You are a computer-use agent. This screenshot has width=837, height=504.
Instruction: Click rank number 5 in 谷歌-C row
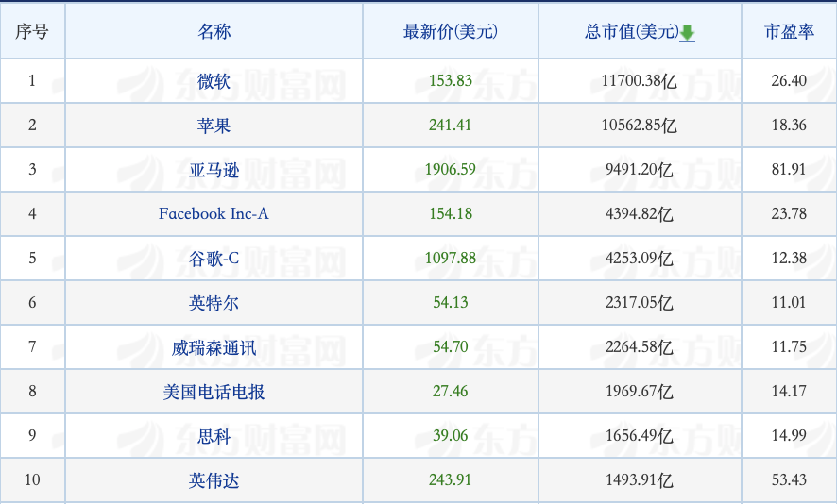point(32,258)
